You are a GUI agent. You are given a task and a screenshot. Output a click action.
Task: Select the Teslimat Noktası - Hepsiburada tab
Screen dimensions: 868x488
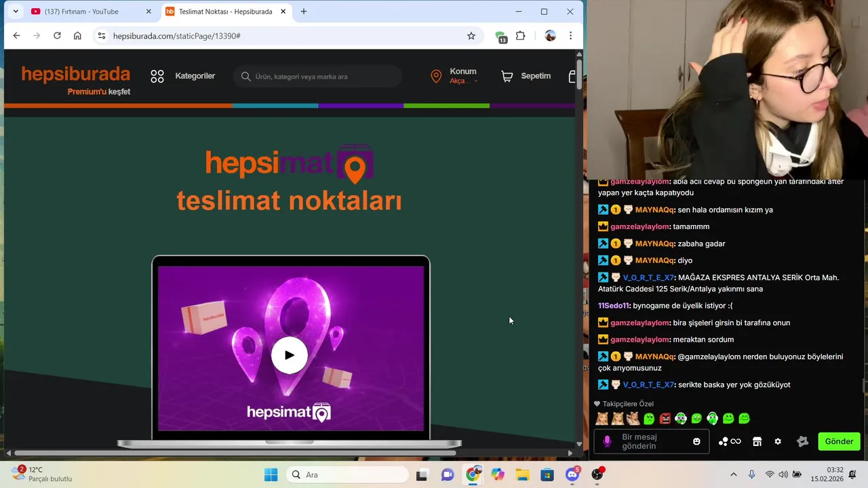(x=225, y=12)
